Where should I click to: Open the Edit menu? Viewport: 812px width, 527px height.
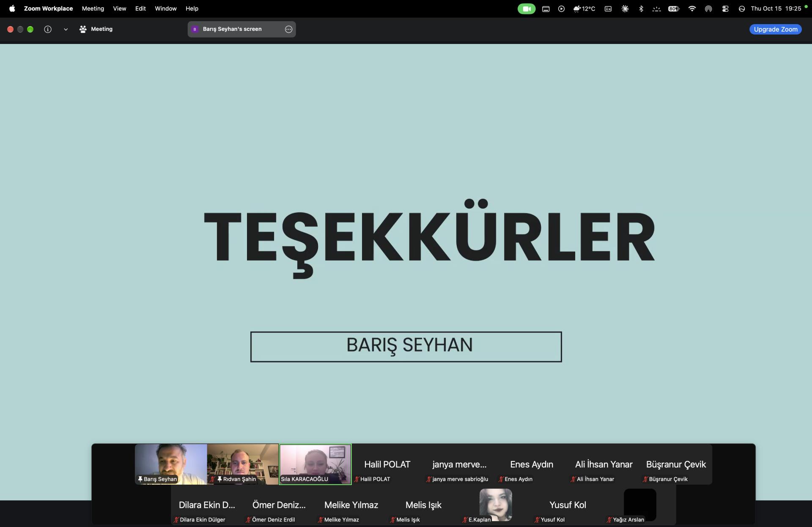(x=140, y=8)
